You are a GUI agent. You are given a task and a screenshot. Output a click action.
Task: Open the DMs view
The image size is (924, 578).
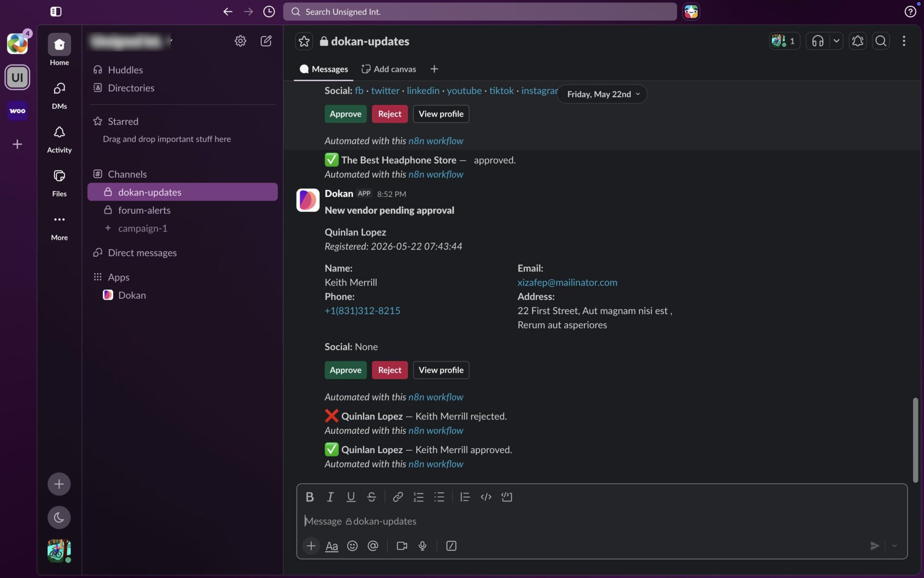point(59,95)
